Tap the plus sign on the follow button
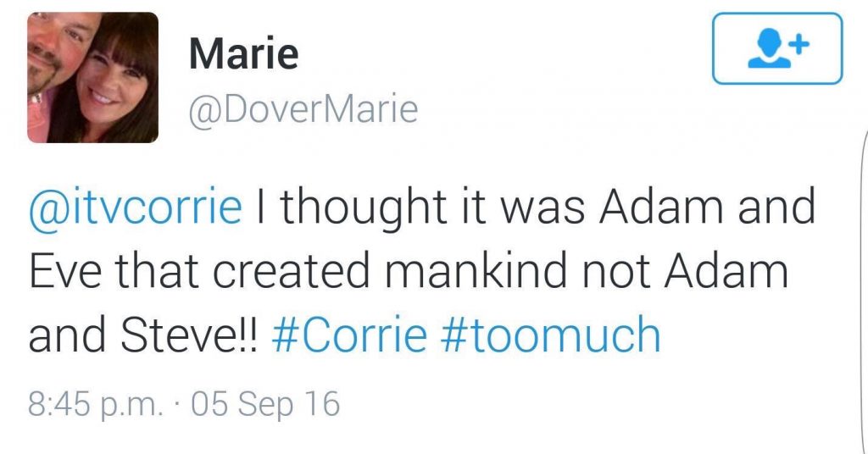The image size is (868, 454). pyautogui.click(x=798, y=42)
